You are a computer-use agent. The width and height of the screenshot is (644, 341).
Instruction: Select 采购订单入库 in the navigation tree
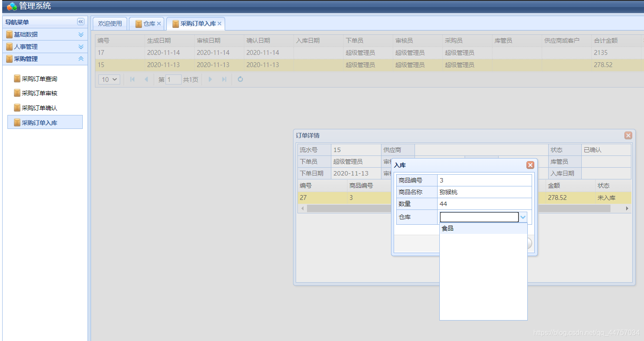click(x=45, y=122)
